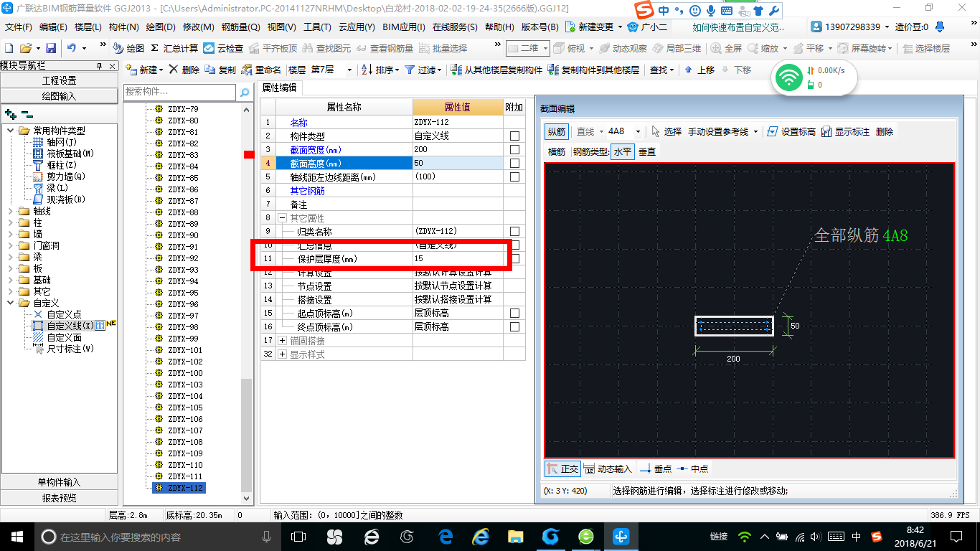Toggle 垂点 perpendicular snap
This screenshot has height=551, width=980.
point(656,468)
